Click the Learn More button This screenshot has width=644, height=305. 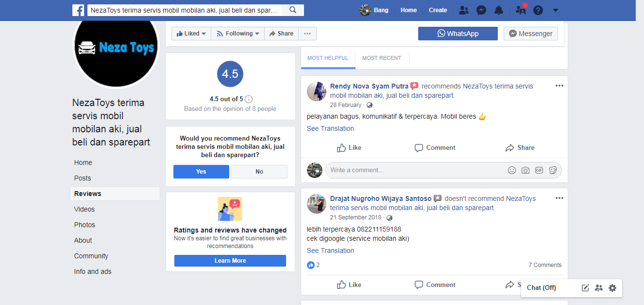tap(230, 261)
